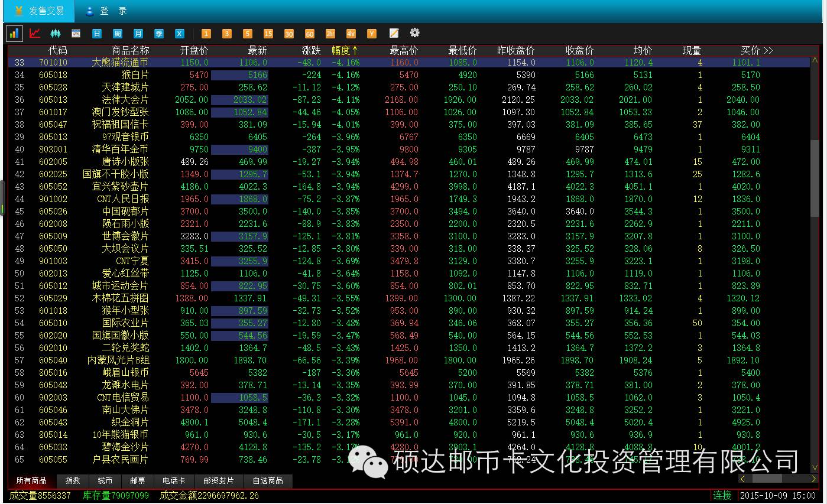Click the blue X period icon
The height and width of the screenshot is (504, 827).
(x=179, y=34)
